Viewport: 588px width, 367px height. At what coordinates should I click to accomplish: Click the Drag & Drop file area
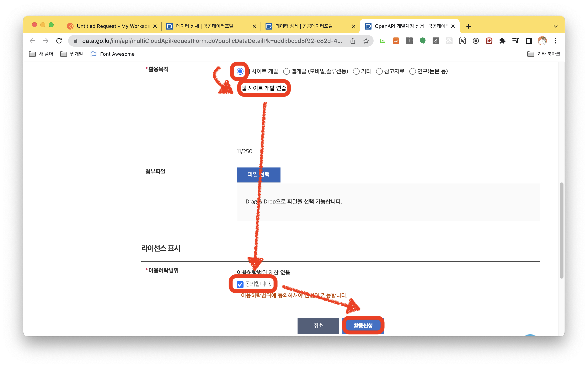click(388, 202)
